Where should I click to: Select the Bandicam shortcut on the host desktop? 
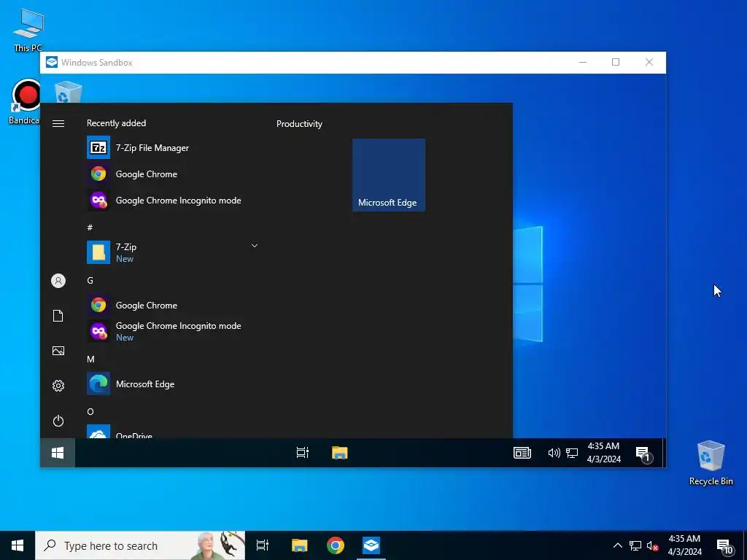(x=25, y=102)
